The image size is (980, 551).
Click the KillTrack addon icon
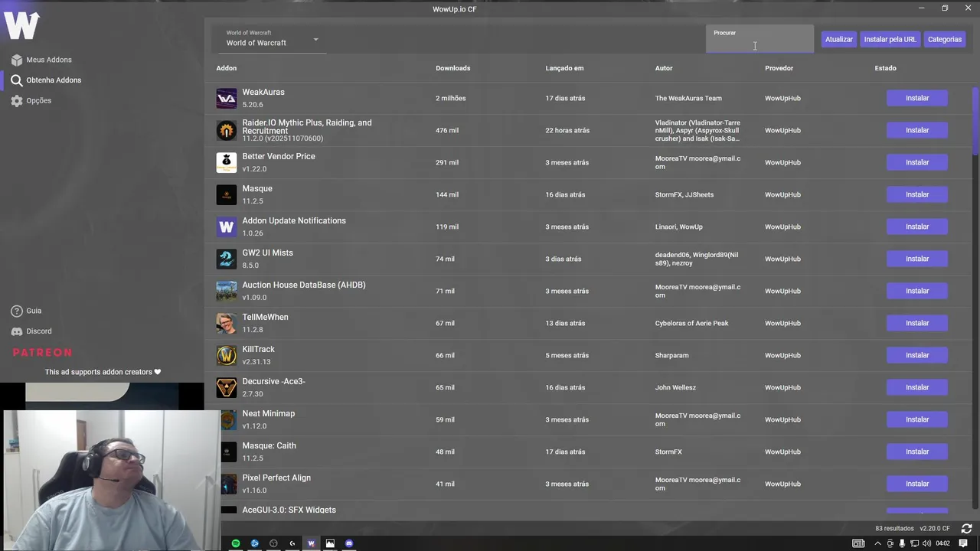click(x=227, y=355)
